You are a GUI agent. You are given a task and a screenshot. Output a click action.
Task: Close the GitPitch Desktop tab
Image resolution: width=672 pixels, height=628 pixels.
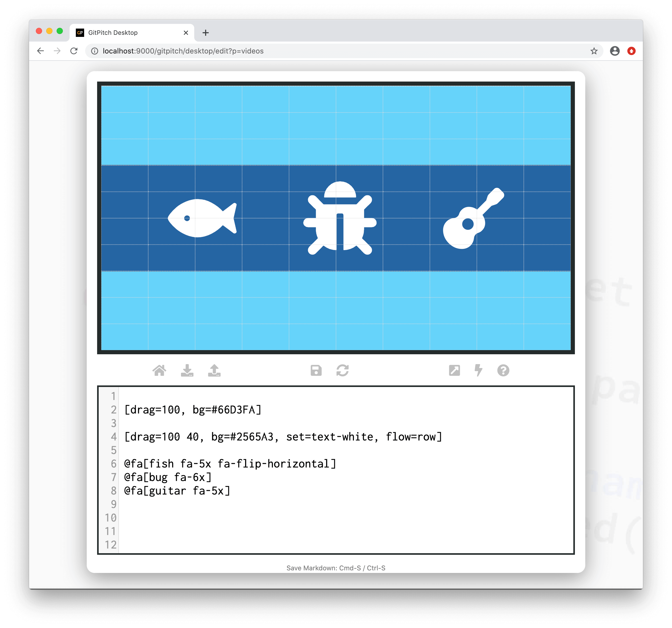coord(186,33)
